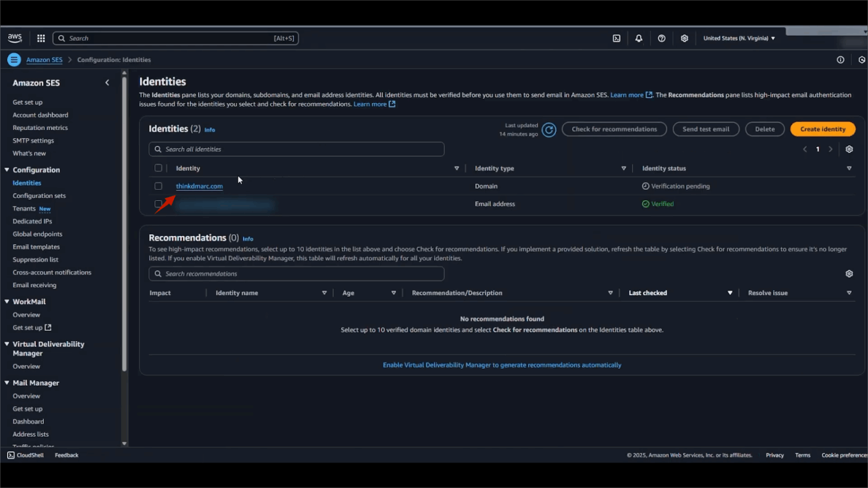This screenshot has height=488, width=868.
Task: Select the thinkdmarc.com row checkbox
Action: pyautogui.click(x=158, y=186)
